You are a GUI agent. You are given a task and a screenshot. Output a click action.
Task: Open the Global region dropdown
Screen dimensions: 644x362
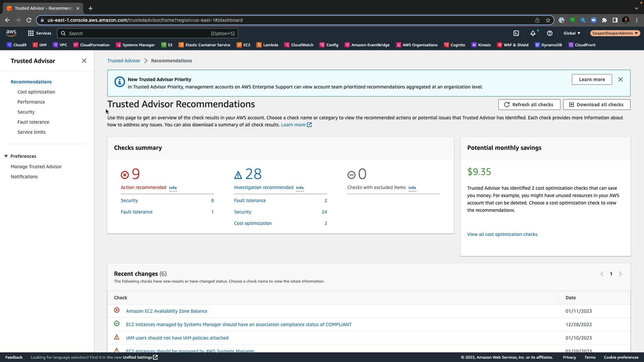click(572, 33)
